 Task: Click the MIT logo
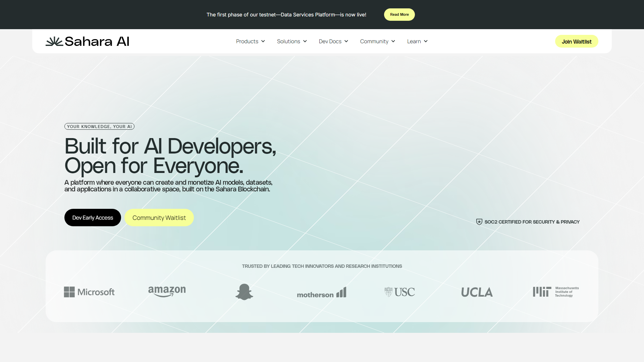(x=556, y=292)
